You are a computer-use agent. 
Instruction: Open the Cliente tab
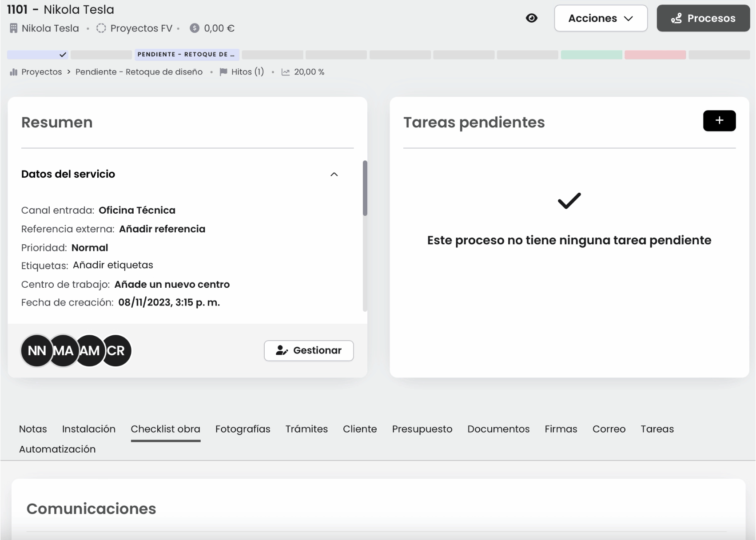click(x=360, y=429)
